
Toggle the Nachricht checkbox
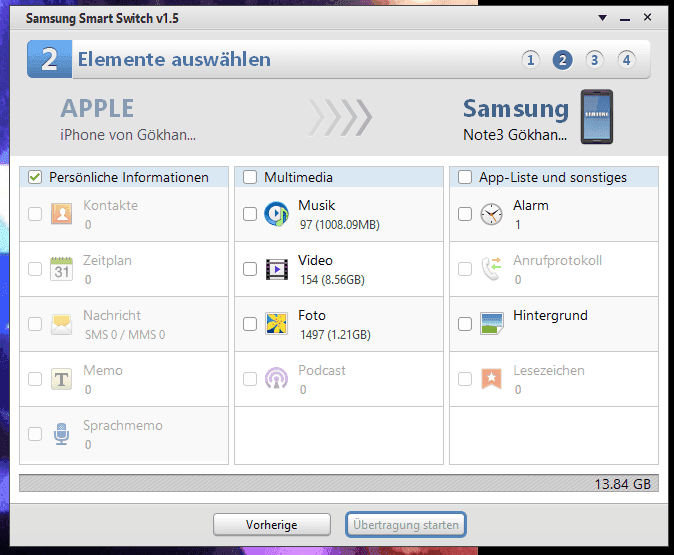point(35,324)
